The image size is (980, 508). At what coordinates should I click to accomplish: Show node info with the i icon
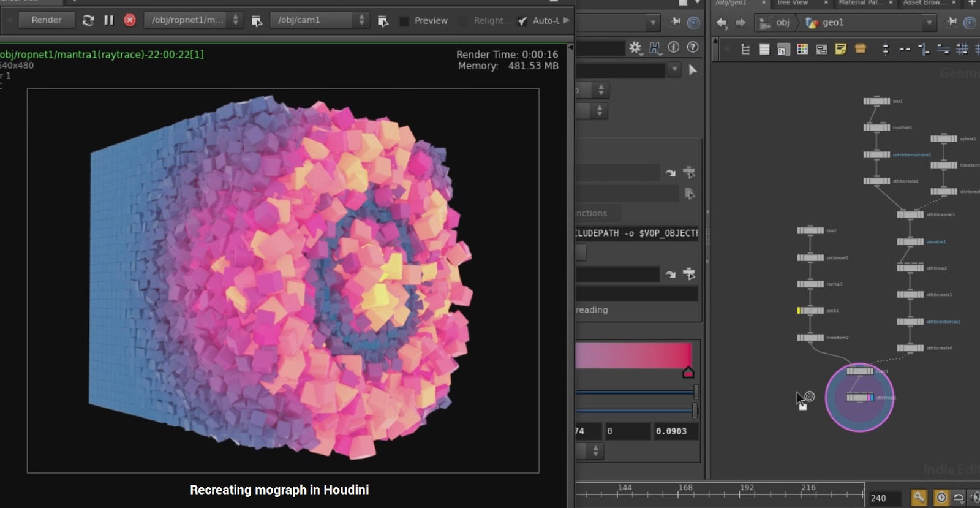[x=674, y=47]
